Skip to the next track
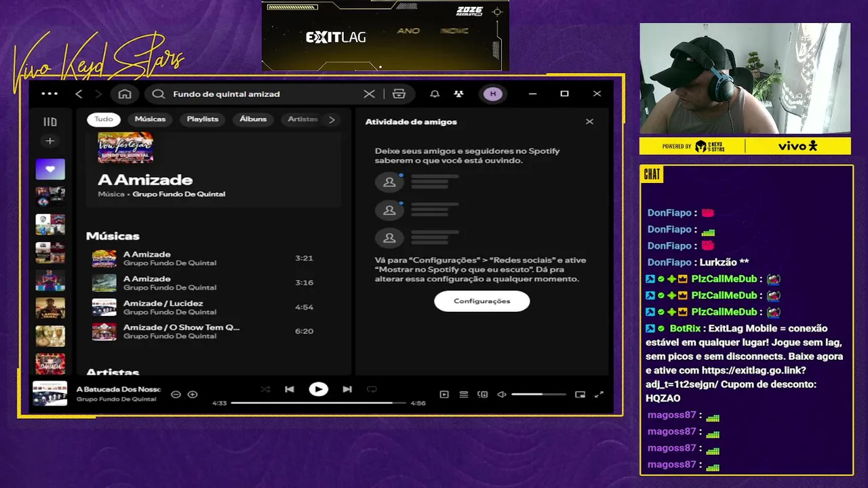 click(x=347, y=389)
